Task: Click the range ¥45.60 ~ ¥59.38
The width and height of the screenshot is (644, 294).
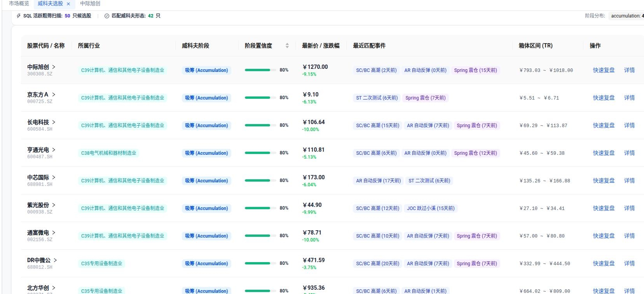Action: [542, 153]
